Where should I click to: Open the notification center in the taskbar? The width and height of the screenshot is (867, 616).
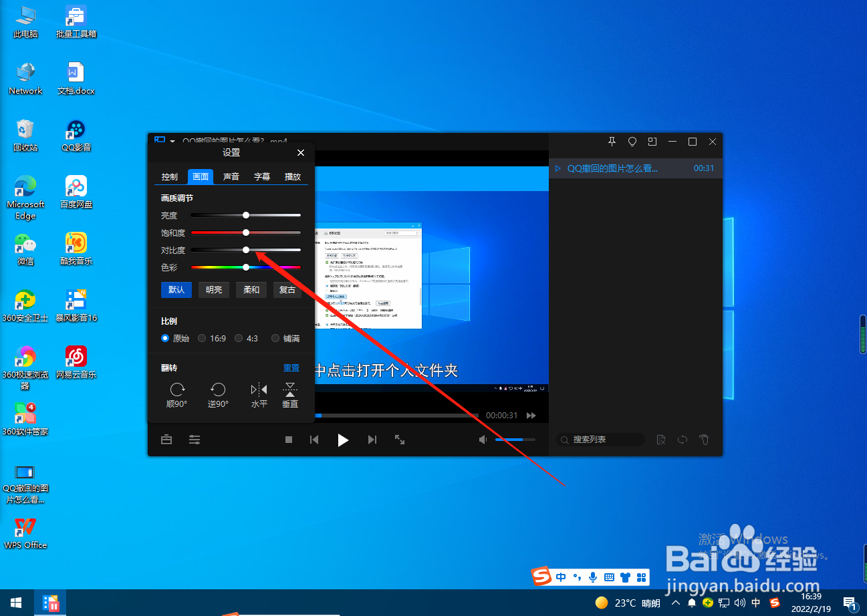[x=850, y=603]
